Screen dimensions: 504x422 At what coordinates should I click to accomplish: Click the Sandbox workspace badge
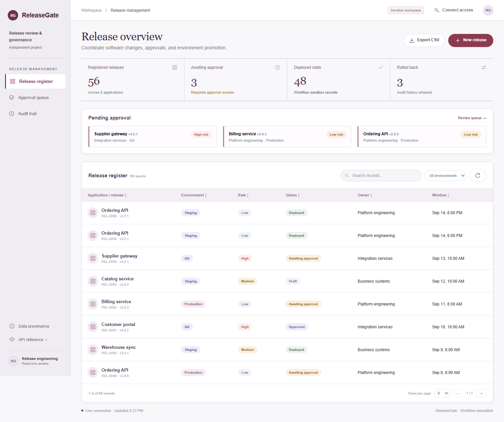[x=406, y=10]
